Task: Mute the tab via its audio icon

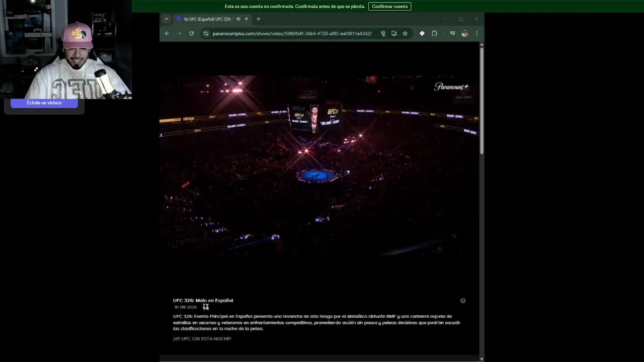Action: pos(238,19)
